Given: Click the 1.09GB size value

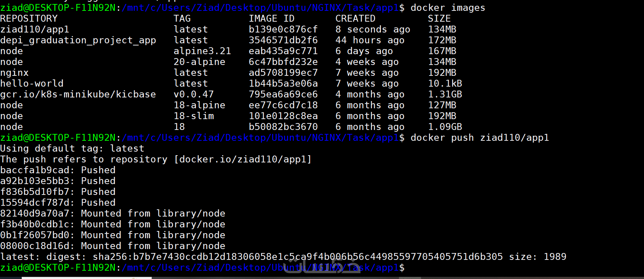Looking at the screenshot, I should coord(445,127).
